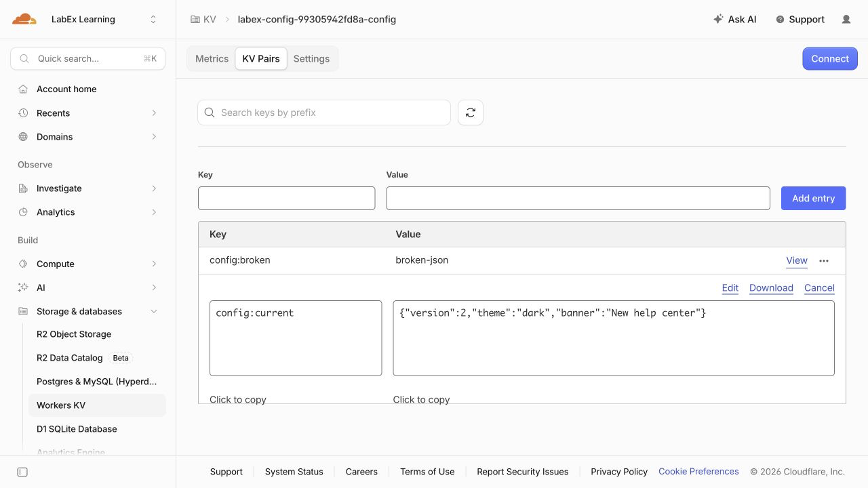Collapse the Storage & databases chevron

coord(154,312)
